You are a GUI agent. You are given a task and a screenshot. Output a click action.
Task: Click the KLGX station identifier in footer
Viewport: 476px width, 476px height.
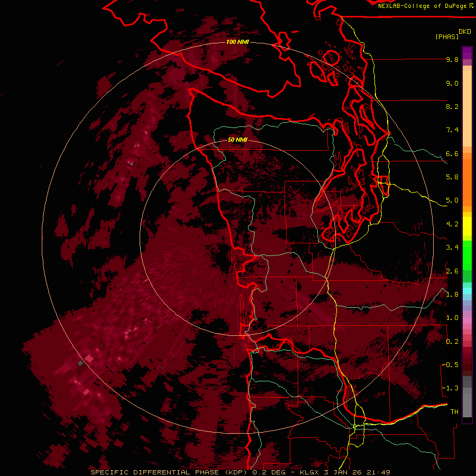309,472
